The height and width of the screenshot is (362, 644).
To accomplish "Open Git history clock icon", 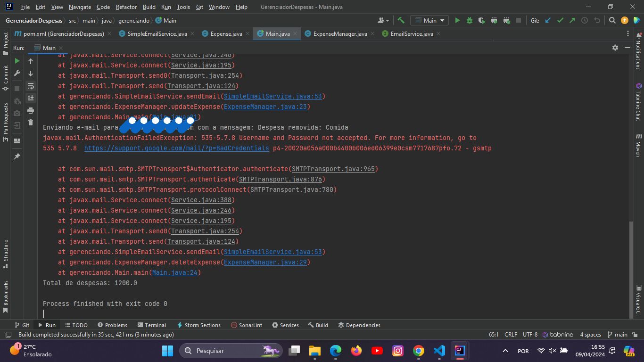I will (x=585, y=20).
